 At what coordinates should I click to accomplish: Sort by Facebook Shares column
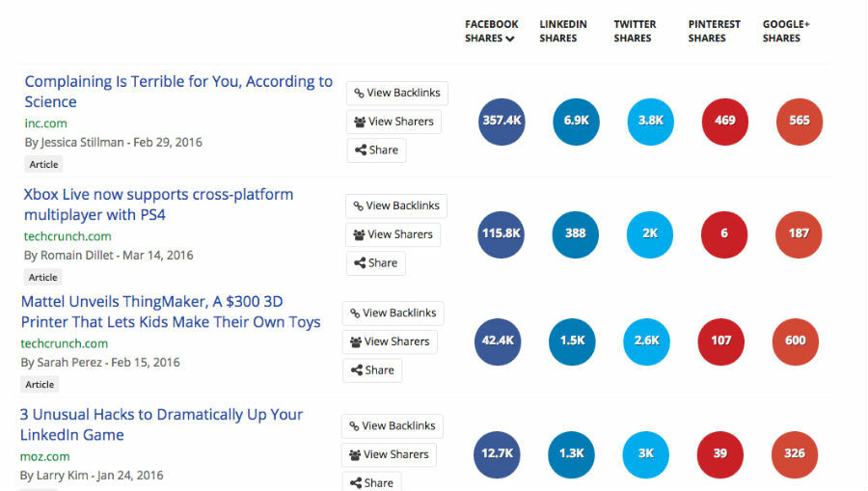491,32
